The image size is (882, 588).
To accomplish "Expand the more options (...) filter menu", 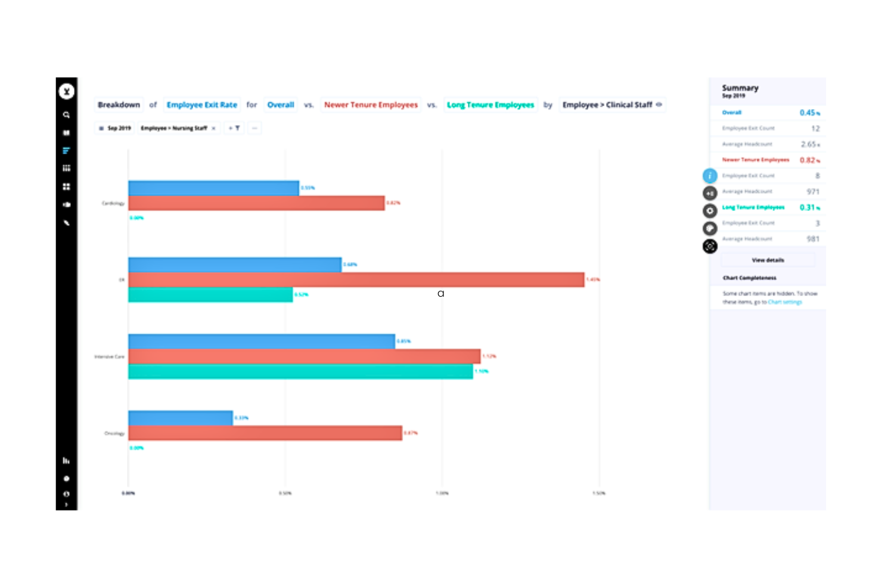I will click(x=254, y=128).
